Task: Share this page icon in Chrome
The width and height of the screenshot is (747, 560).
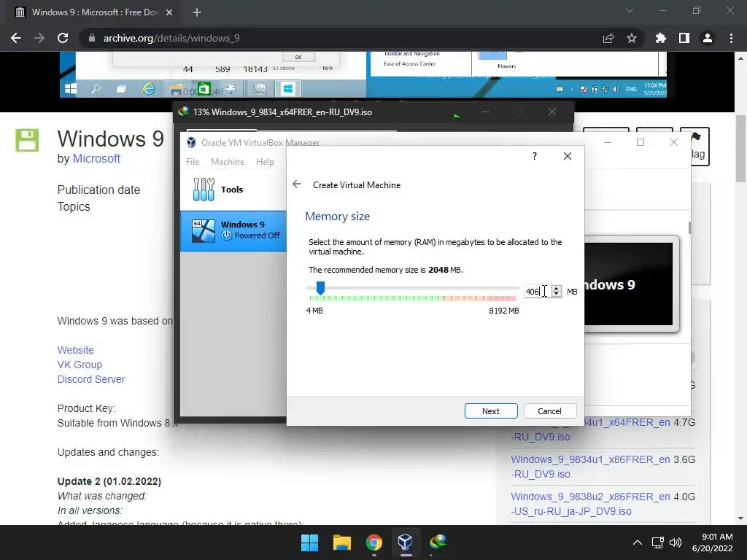Action: pos(608,38)
